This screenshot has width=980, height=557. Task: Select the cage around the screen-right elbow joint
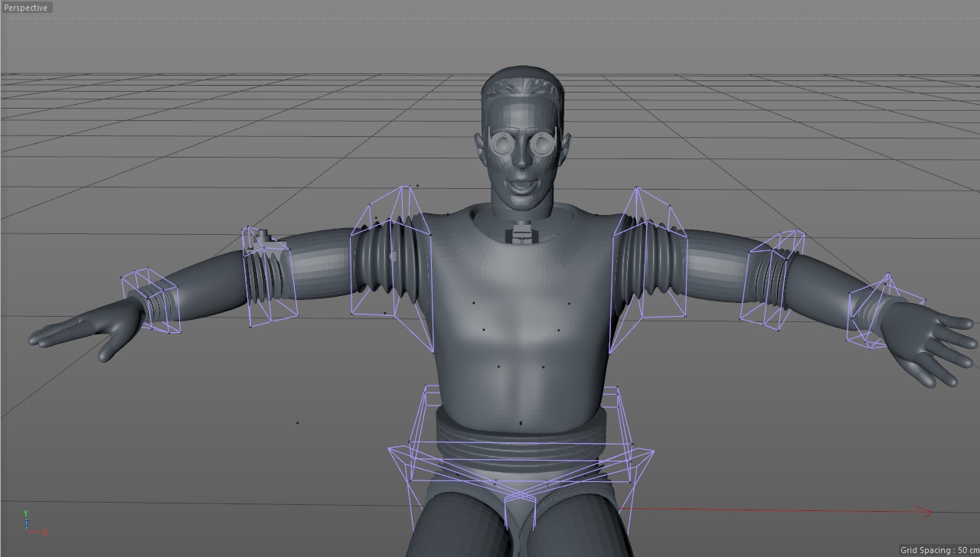pos(773,279)
